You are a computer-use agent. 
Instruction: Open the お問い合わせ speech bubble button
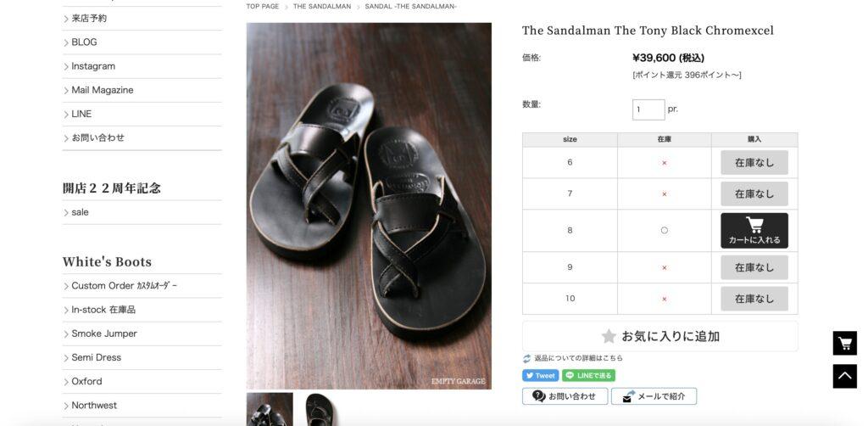pyautogui.click(x=565, y=396)
